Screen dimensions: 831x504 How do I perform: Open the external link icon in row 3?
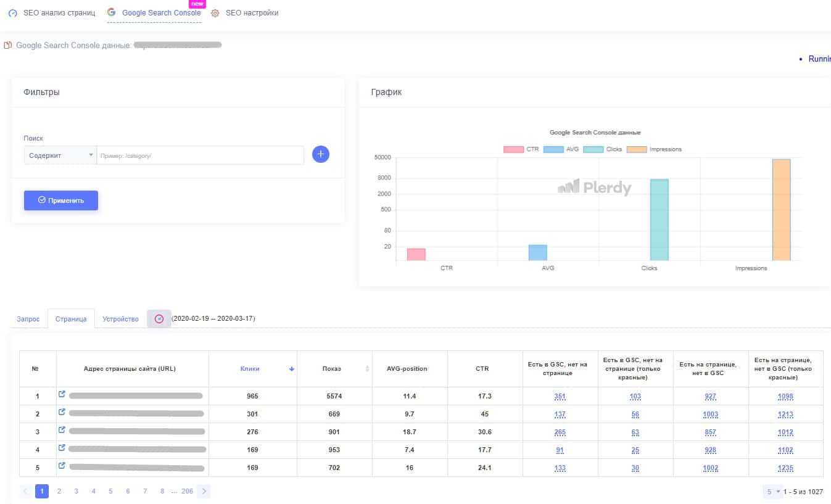pos(62,429)
